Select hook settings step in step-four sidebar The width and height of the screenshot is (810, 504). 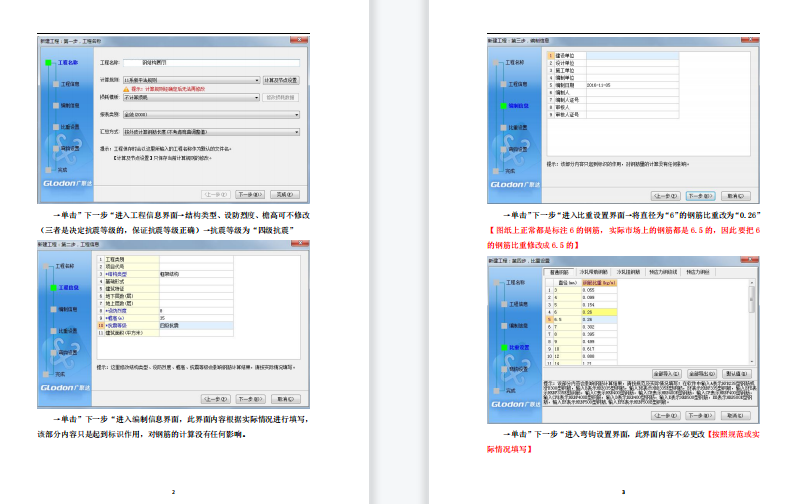(519, 369)
